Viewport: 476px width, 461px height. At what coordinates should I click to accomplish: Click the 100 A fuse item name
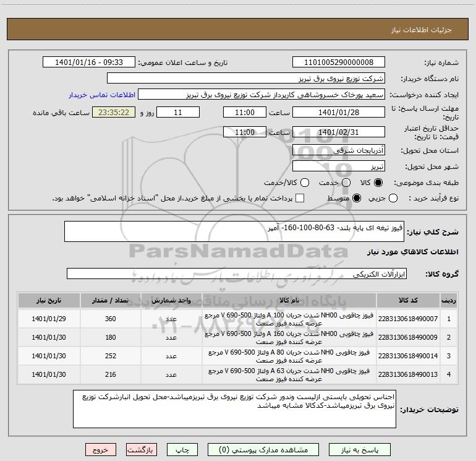[289, 319]
